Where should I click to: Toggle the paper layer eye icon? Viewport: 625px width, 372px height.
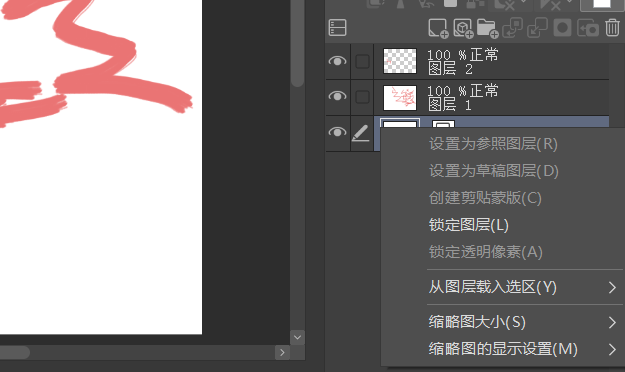tap(337, 132)
